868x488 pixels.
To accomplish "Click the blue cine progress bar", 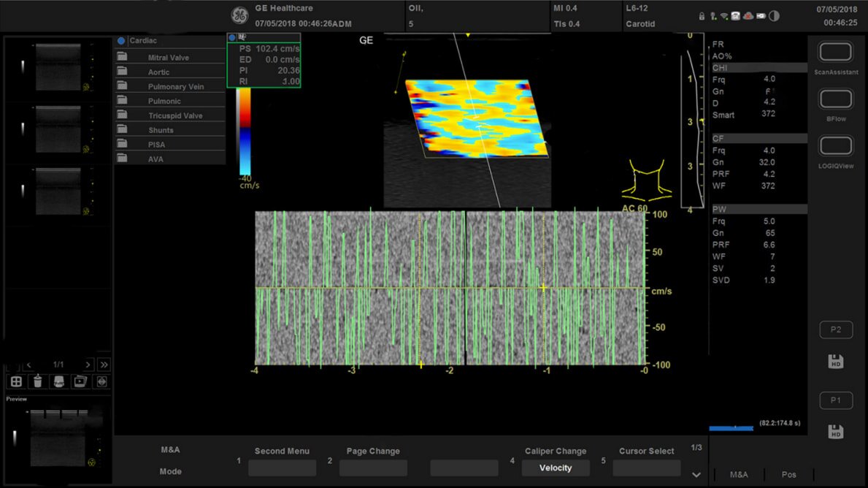I will point(731,428).
